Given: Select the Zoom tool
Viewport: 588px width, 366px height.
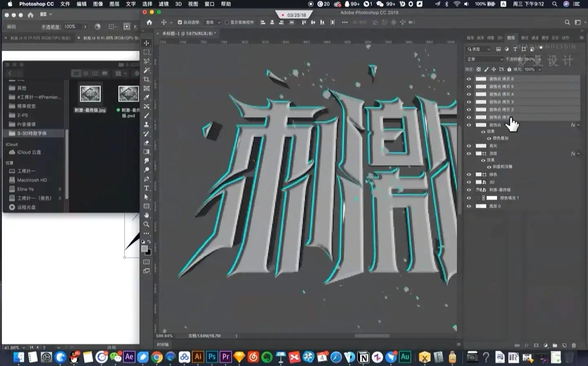Looking at the screenshot, I should pyautogui.click(x=147, y=224).
